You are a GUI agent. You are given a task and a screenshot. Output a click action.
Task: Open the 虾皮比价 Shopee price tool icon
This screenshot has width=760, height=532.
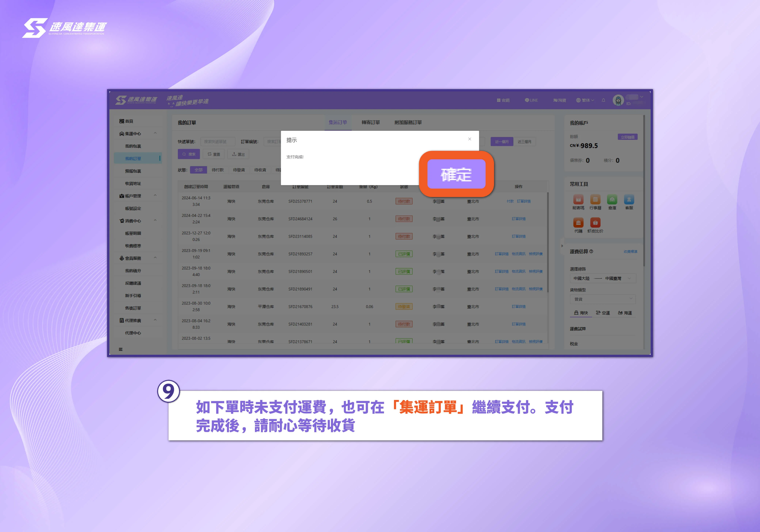(595, 222)
